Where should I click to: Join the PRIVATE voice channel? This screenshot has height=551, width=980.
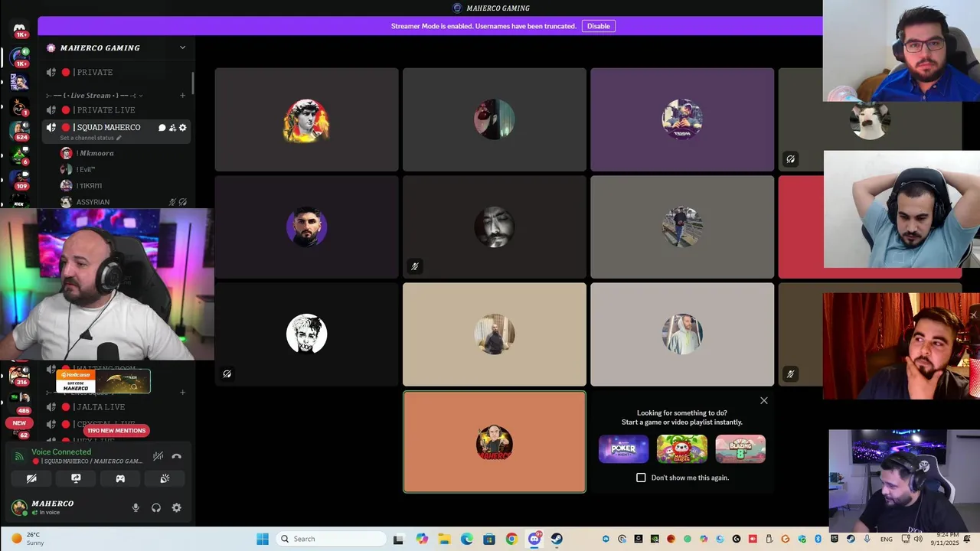(116, 72)
